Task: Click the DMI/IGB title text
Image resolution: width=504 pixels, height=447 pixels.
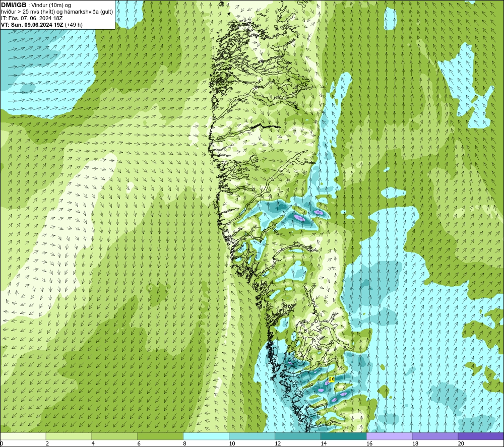Action: (x=14, y=5)
